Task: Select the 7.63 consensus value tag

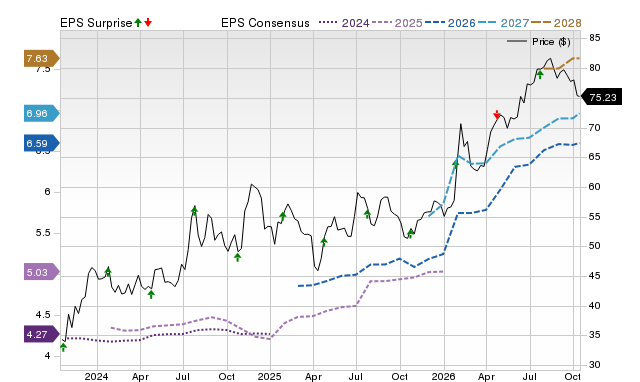Action: [41, 58]
